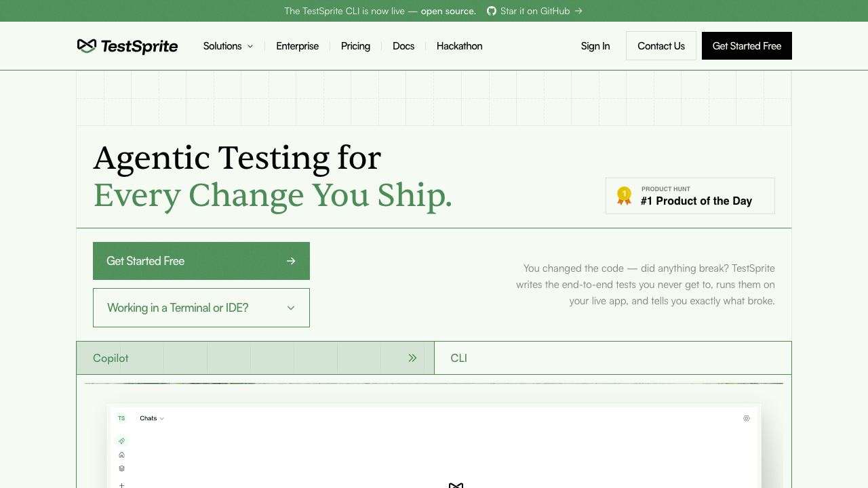Viewport: 868px width, 488px height.
Task: Click the sparkle copilot sidebar icon
Action: 121,441
